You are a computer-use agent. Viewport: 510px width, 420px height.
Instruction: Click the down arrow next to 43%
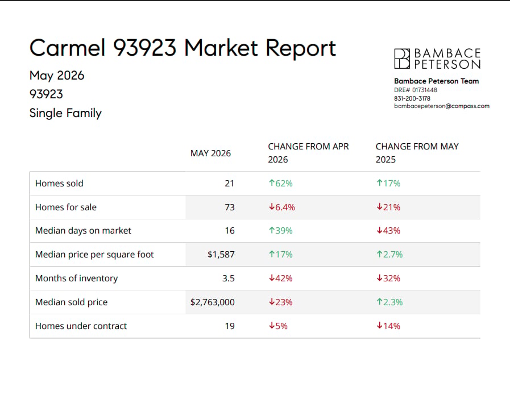379,230
